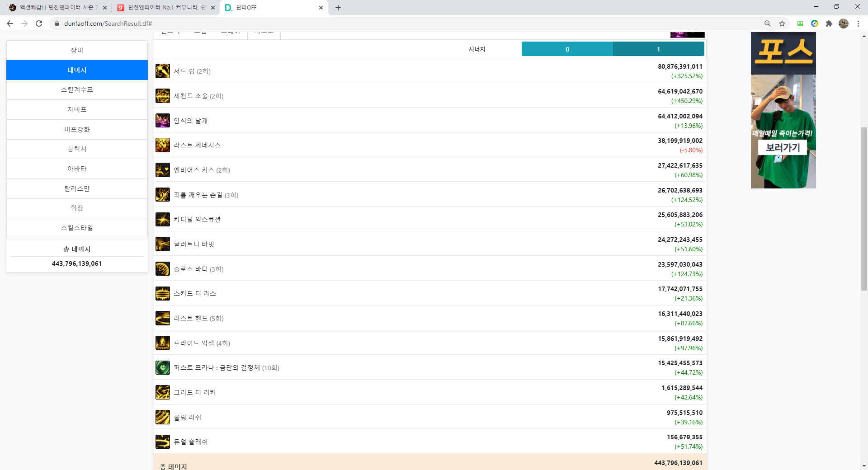868x470 pixels.
Task: Open the 스킬계수표 sidebar menu
Action: (x=77, y=90)
